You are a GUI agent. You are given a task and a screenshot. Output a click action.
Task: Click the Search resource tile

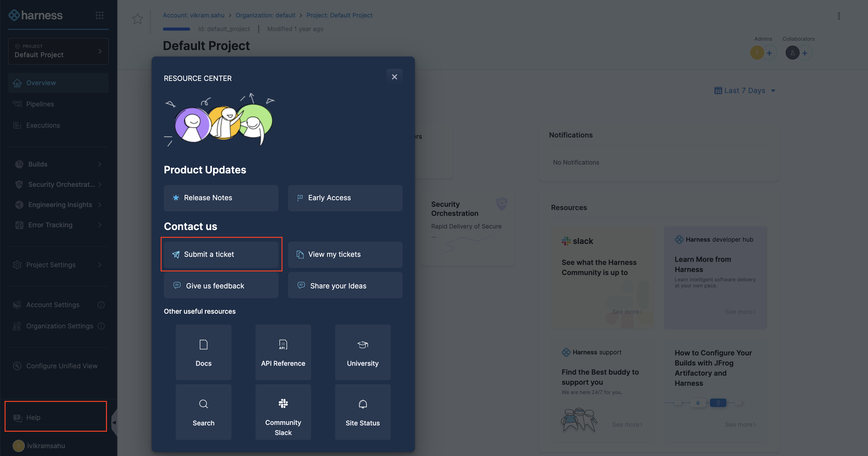pos(203,412)
